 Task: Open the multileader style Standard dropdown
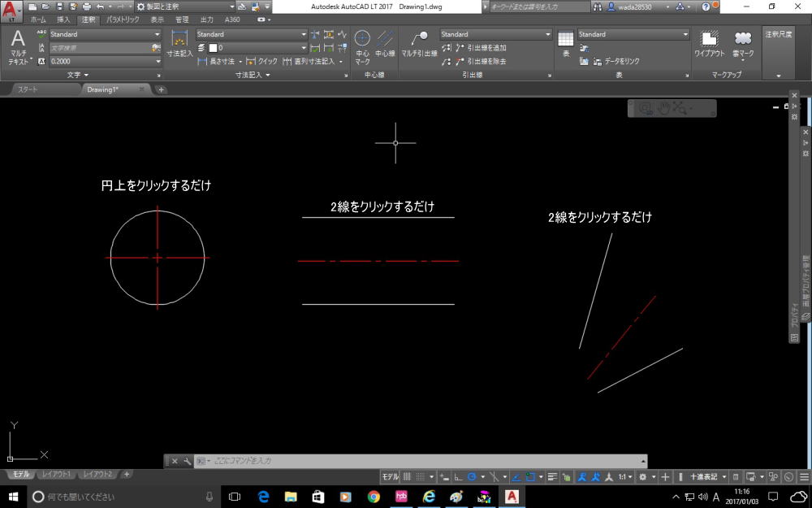pos(496,34)
